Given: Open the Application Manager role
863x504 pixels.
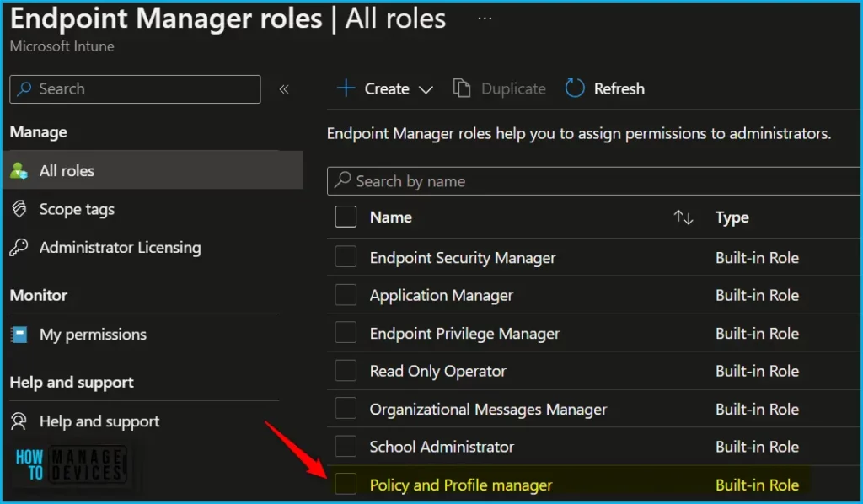Looking at the screenshot, I should 442,296.
